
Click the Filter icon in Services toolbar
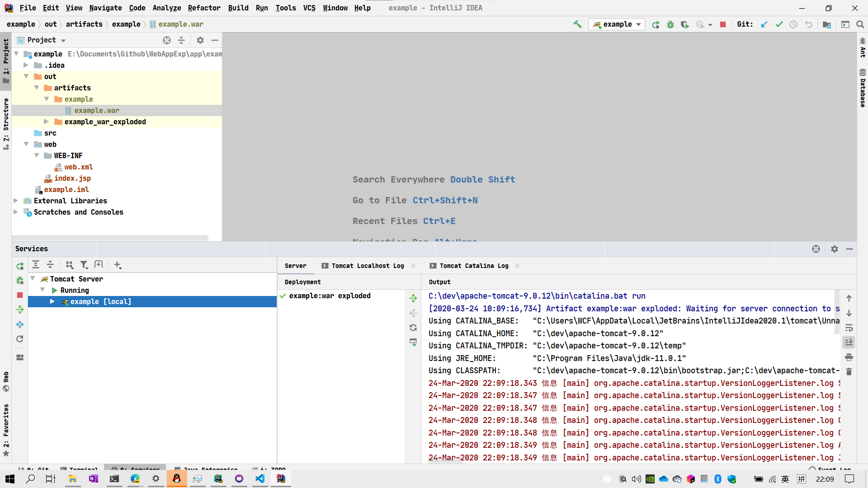pos(84,265)
